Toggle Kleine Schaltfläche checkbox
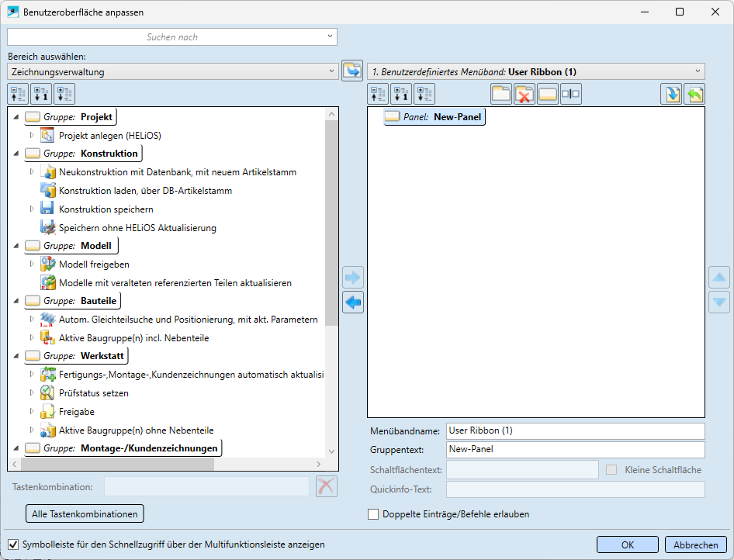The height and width of the screenshot is (560, 734). click(611, 470)
